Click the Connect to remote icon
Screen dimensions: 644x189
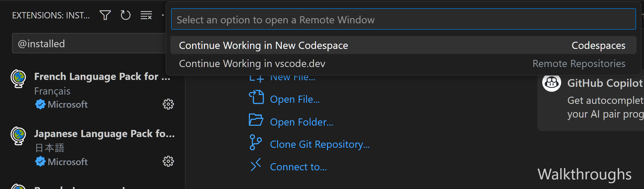[x=256, y=166]
